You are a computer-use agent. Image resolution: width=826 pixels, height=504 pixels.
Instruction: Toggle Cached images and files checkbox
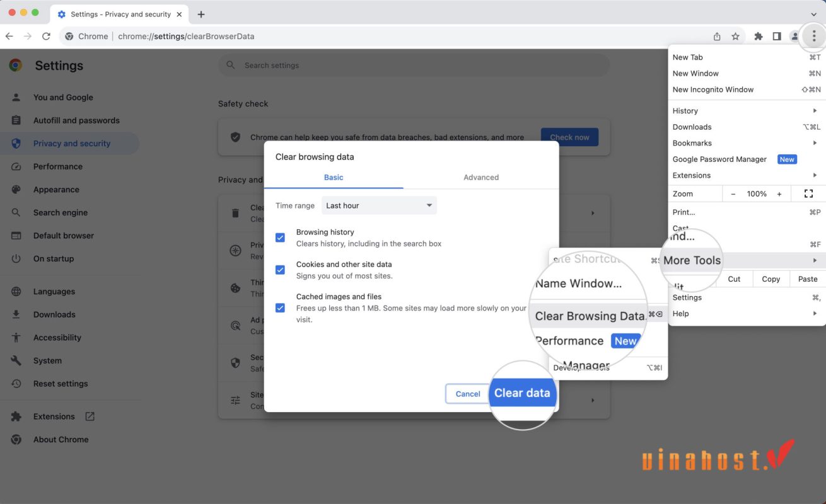pyautogui.click(x=281, y=307)
